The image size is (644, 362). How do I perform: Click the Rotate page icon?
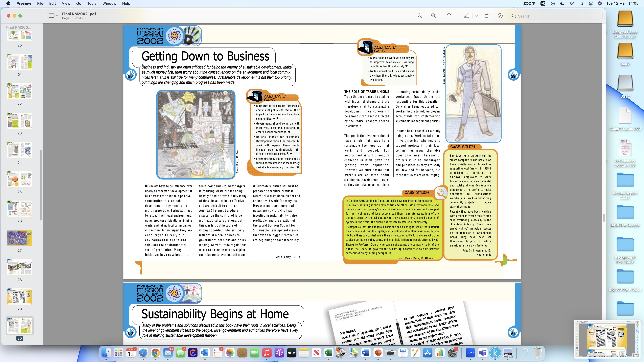(x=486, y=16)
